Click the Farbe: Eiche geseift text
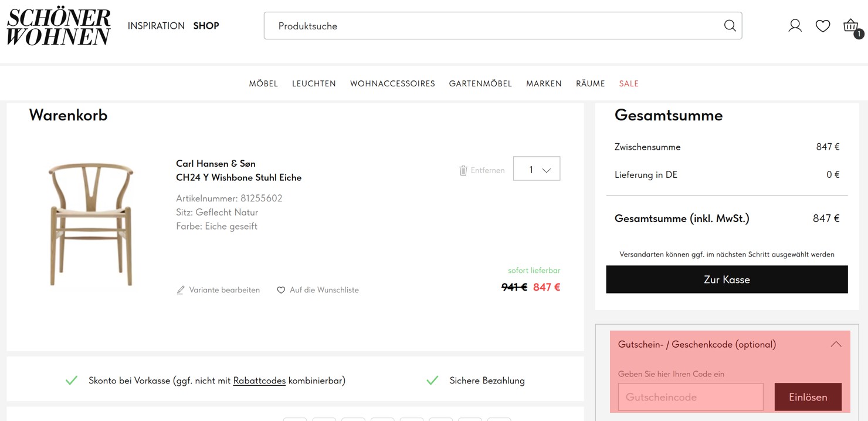Viewport: 868px width, 421px height. [216, 226]
